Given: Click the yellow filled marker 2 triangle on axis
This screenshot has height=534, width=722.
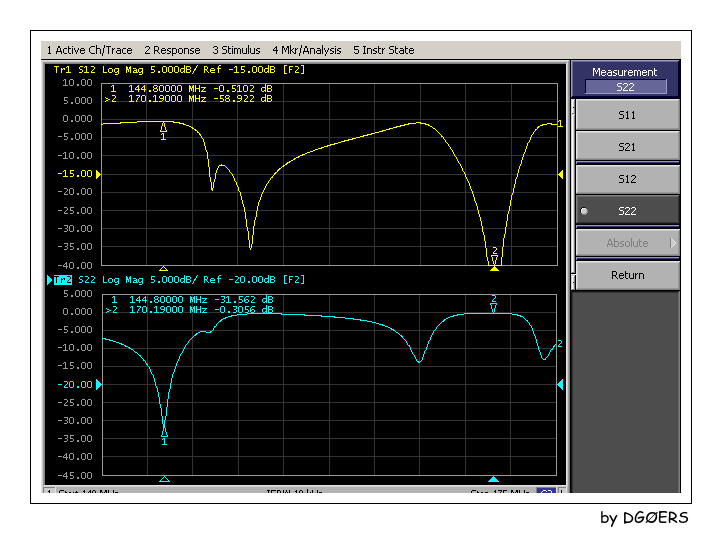Looking at the screenshot, I should [494, 268].
